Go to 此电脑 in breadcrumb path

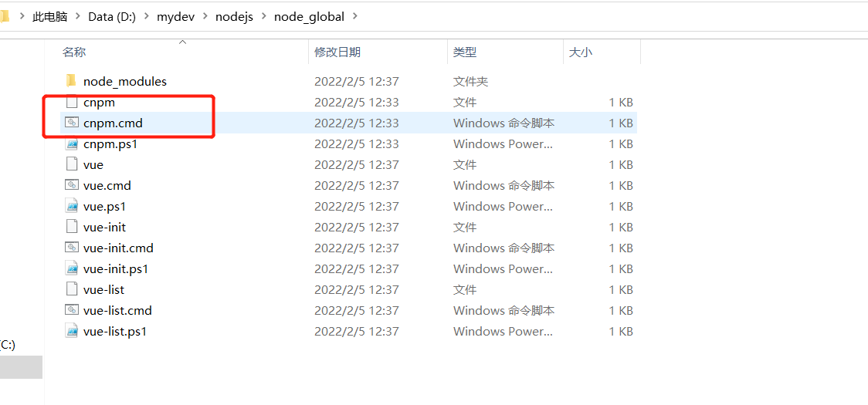coord(50,17)
